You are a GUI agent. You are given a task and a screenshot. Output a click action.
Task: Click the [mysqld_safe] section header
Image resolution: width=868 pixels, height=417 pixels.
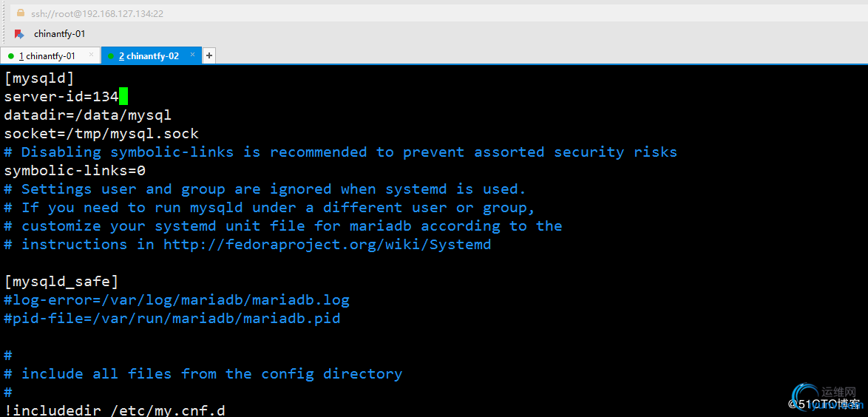pos(61,282)
